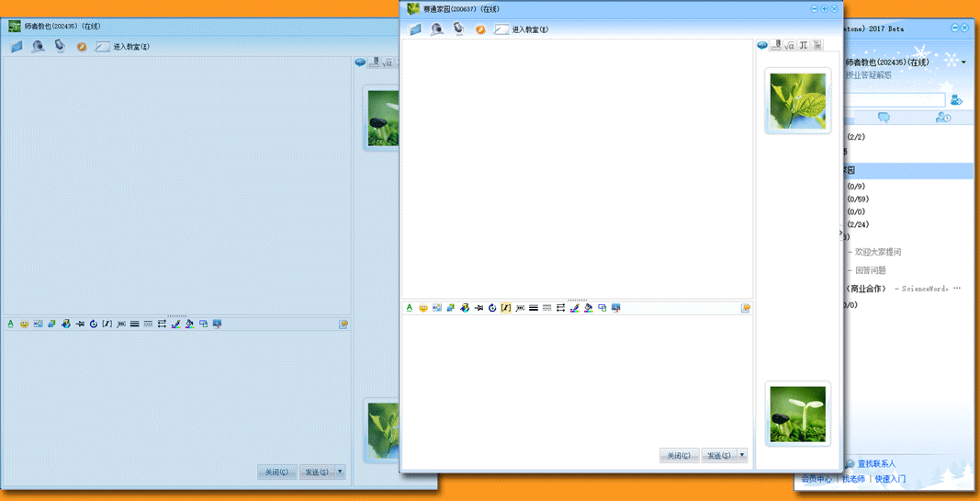Open the emoji smiley picker in 赛通家园 chat

coord(422,308)
